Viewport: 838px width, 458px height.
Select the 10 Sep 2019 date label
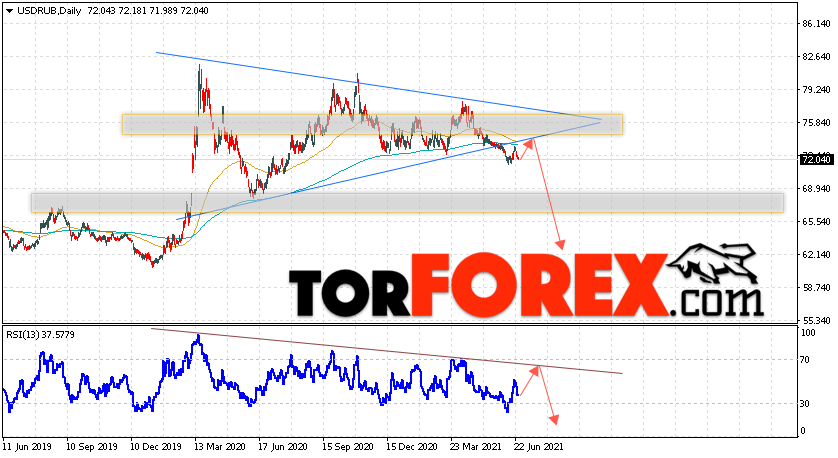pyautogui.click(x=91, y=446)
